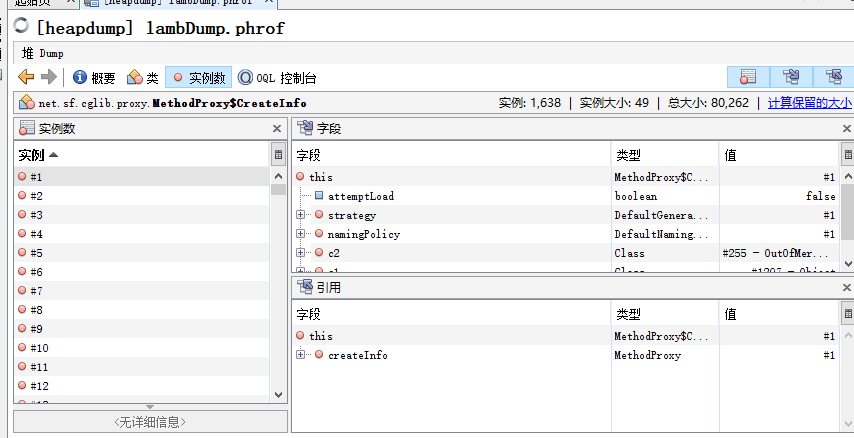Select the 实例数 instances view

coord(199,77)
